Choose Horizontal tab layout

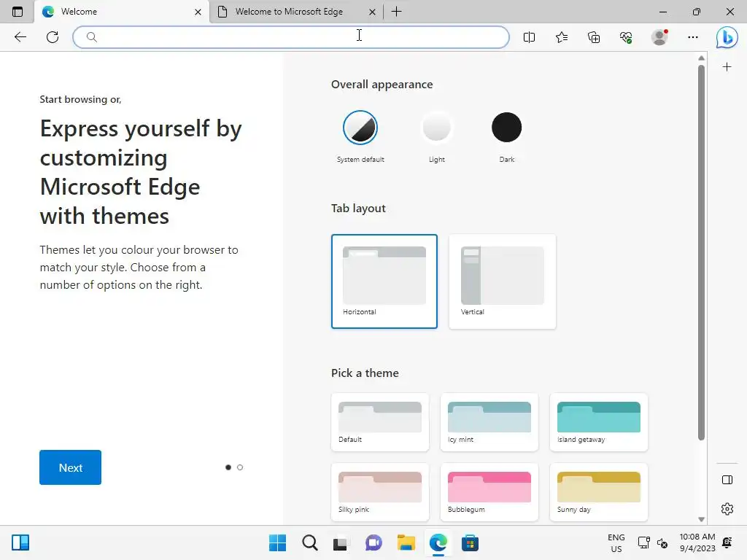(x=384, y=281)
